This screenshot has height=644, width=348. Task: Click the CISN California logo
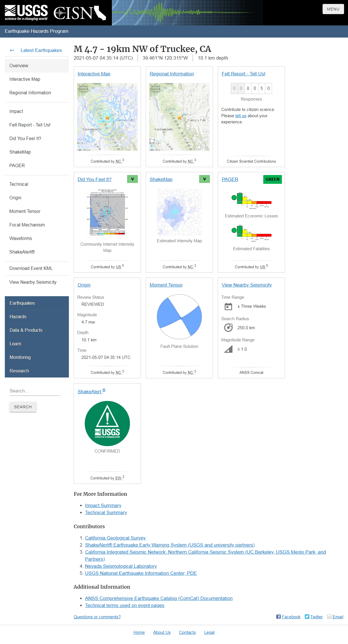80,13
